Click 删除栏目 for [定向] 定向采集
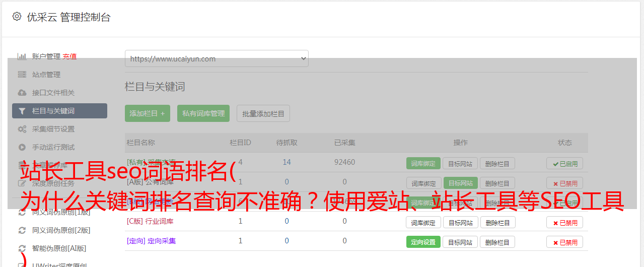This screenshot has width=644, height=267. pyautogui.click(x=497, y=242)
